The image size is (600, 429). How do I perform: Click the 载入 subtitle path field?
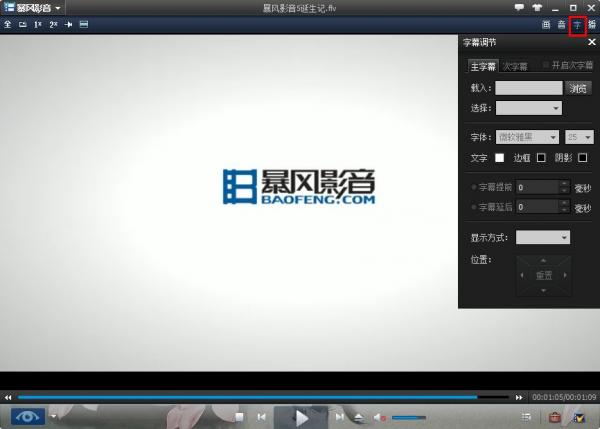click(x=528, y=88)
